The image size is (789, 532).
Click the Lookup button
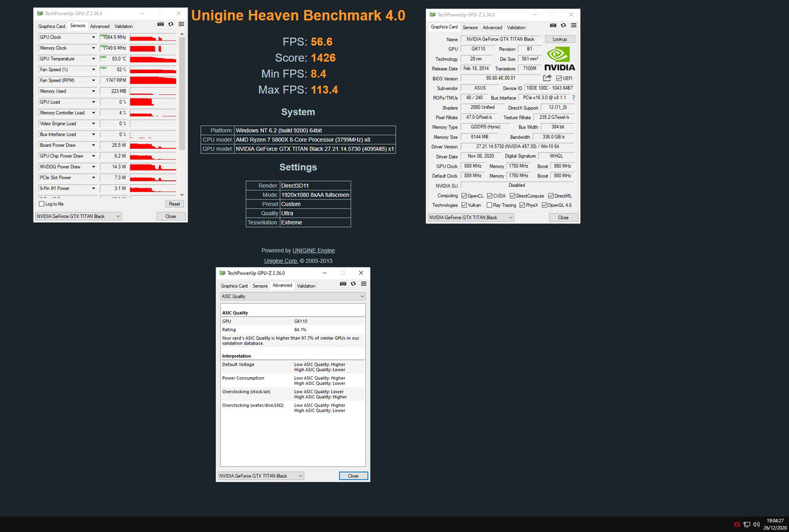[559, 39]
